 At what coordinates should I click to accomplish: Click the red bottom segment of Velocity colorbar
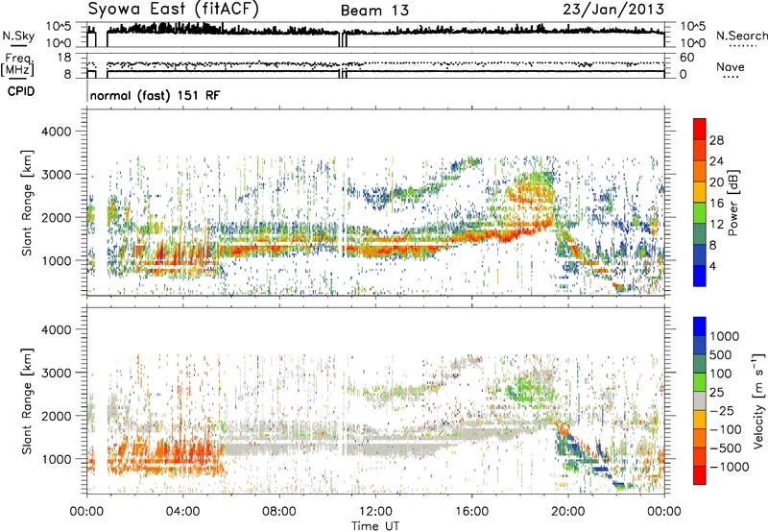click(x=700, y=475)
